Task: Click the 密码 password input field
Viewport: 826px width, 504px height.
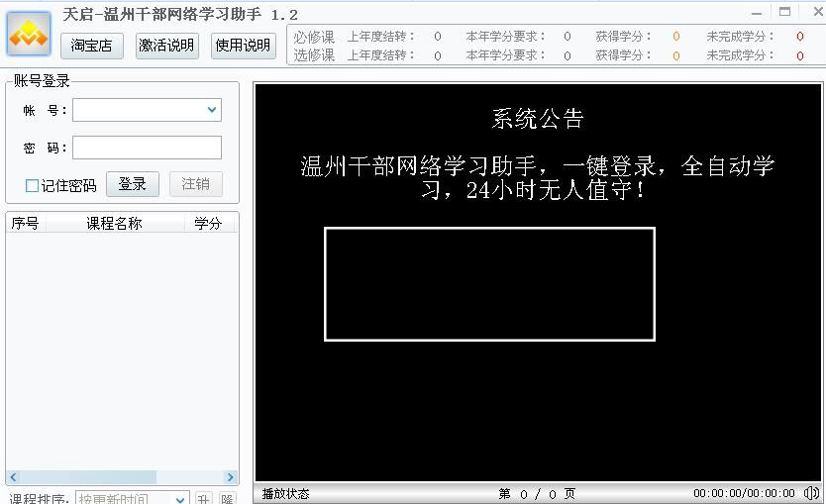Action: [x=147, y=148]
